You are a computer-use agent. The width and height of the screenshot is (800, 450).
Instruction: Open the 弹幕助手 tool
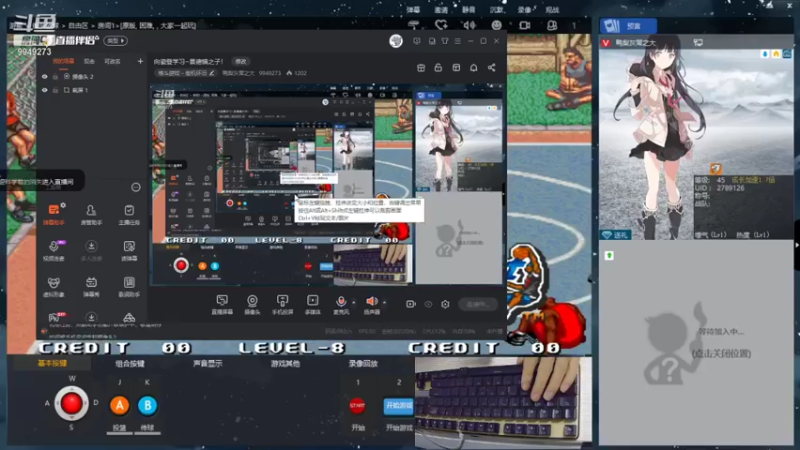pos(54,214)
